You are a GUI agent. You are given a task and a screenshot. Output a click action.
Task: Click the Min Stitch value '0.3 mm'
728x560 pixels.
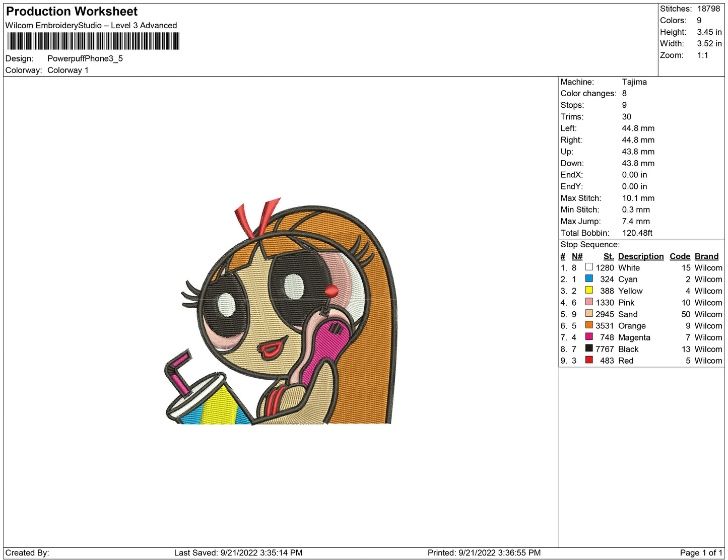pyautogui.click(x=636, y=210)
